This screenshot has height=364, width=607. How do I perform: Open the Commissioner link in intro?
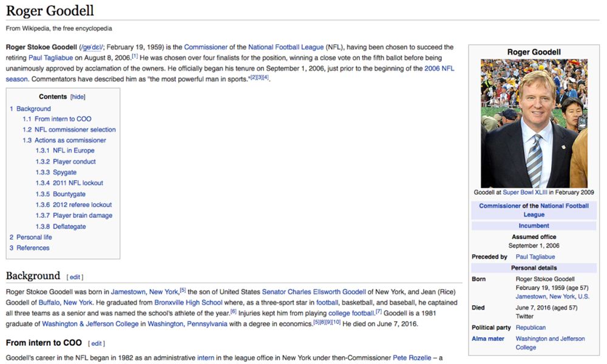pyautogui.click(x=206, y=47)
